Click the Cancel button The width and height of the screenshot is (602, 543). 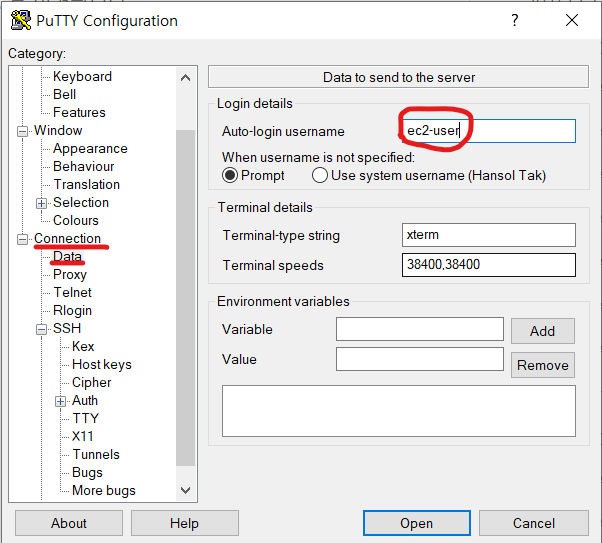[x=534, y=523]
